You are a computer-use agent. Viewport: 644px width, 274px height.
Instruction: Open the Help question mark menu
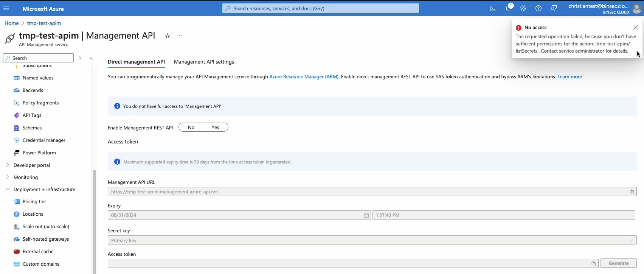[538, 8]
